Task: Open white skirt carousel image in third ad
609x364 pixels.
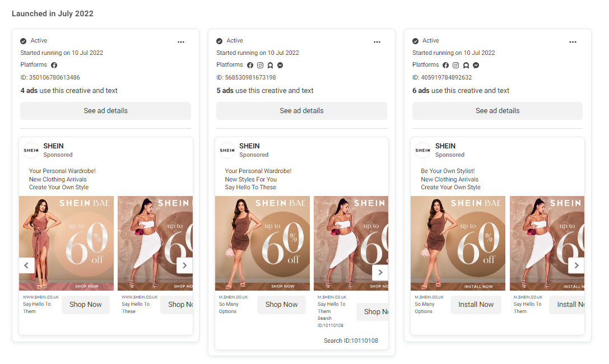Action: pos(547,243)
